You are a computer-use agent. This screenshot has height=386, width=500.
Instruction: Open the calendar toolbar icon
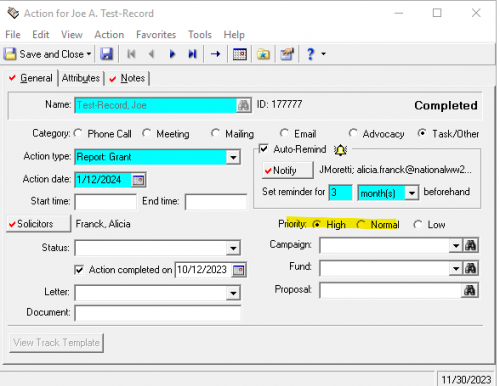[240, 54]
